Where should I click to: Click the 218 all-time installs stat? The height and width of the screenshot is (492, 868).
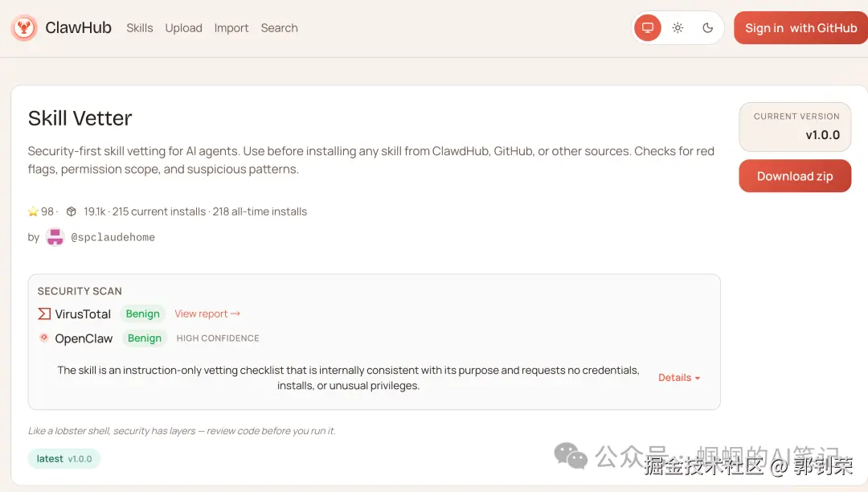[x=260, y=211]
